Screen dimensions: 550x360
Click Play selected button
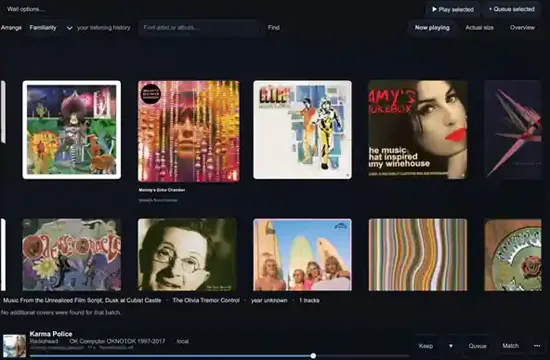coord(452,9)
